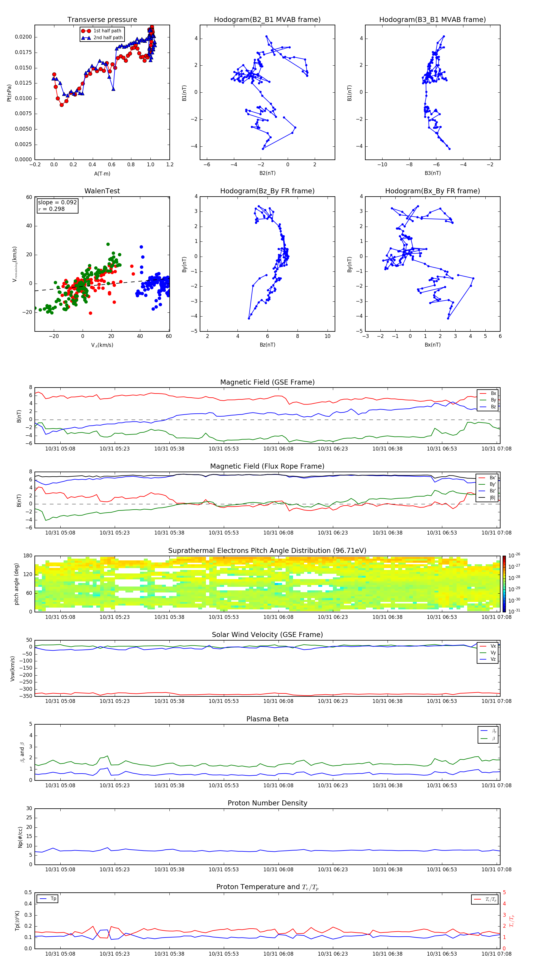Select the 'Te/Tp' legend entry
Screen dimensions: 535x980
click(x=485, y=899)
